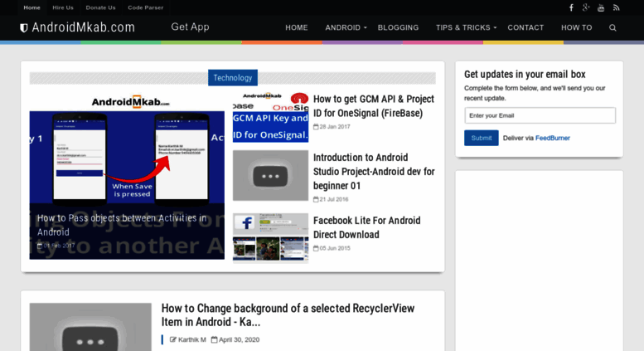Open the HOW TO nav item
Viewport: 644px width, 351px height.
pyautogui.click(x=576, y=27)
